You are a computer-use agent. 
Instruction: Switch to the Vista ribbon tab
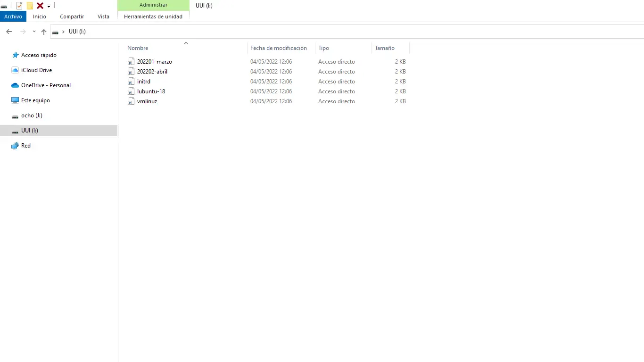click(103, 16)
